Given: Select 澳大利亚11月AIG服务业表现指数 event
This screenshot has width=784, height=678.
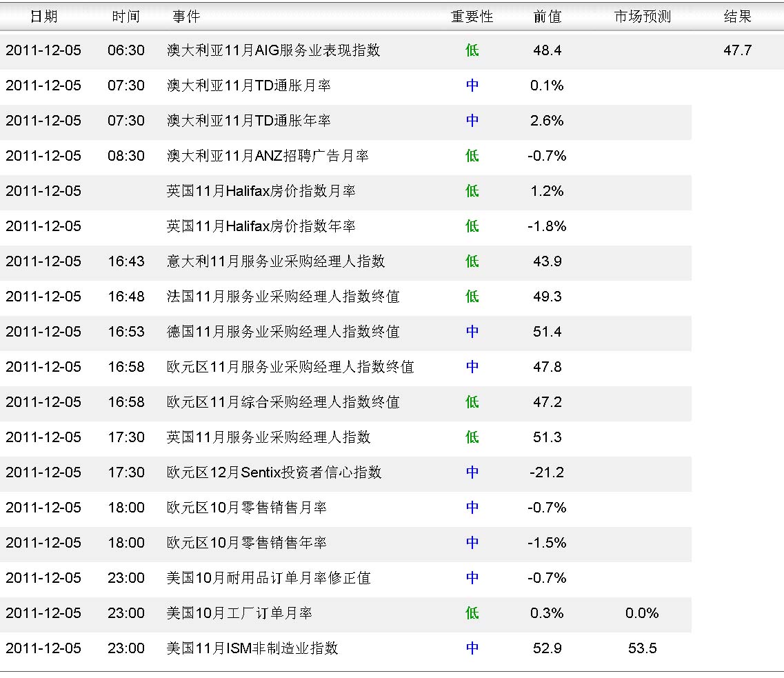Looking at the screenshot, I should pyautogui.click(x=274, y=50).
